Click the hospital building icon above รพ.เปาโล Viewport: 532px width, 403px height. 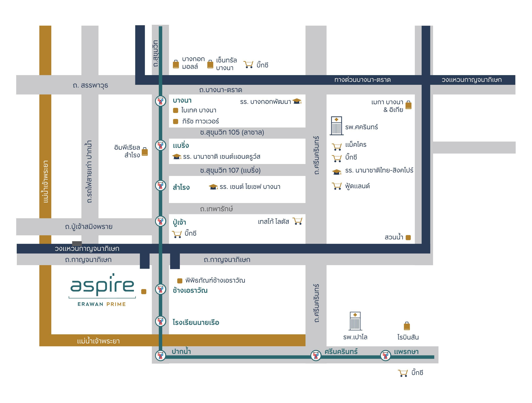click(x=355, y=321)
